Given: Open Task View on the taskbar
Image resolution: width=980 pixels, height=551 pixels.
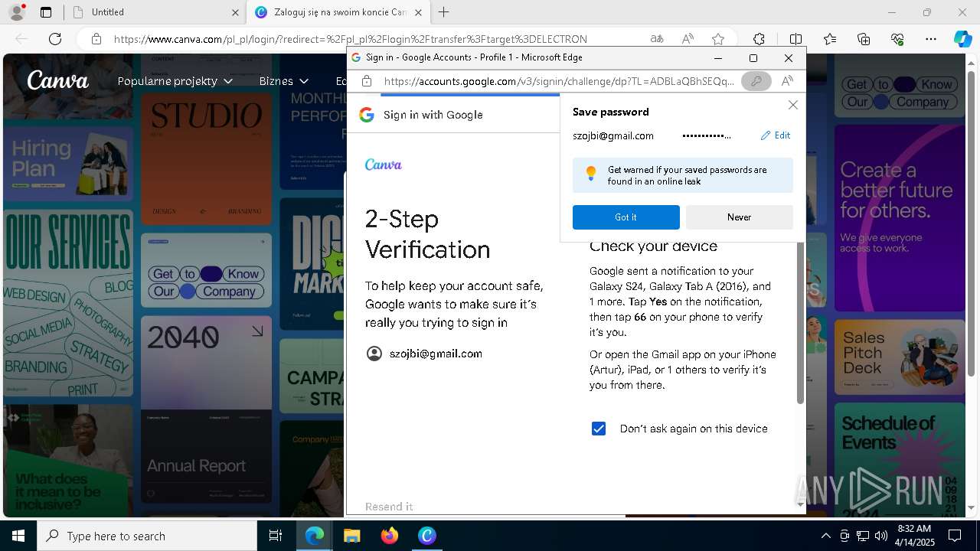Looking at the screenshot, I should 276,536.
